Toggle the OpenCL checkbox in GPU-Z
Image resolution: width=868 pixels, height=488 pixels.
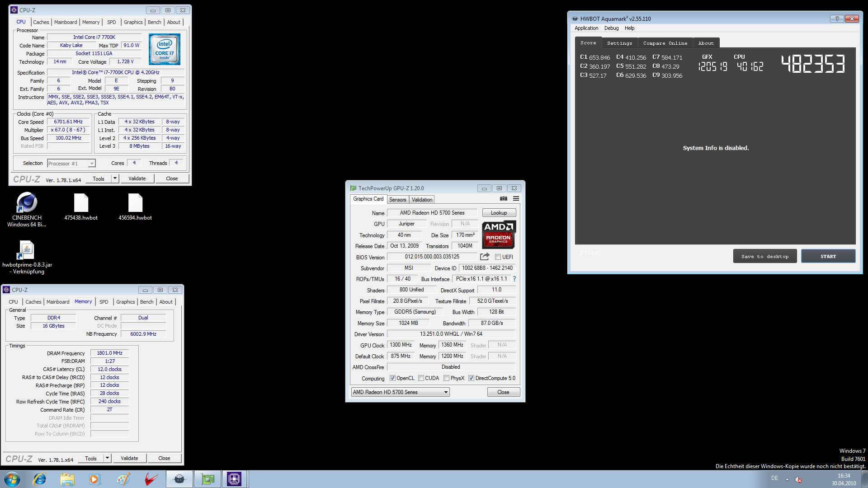click(x=392, y=378)
